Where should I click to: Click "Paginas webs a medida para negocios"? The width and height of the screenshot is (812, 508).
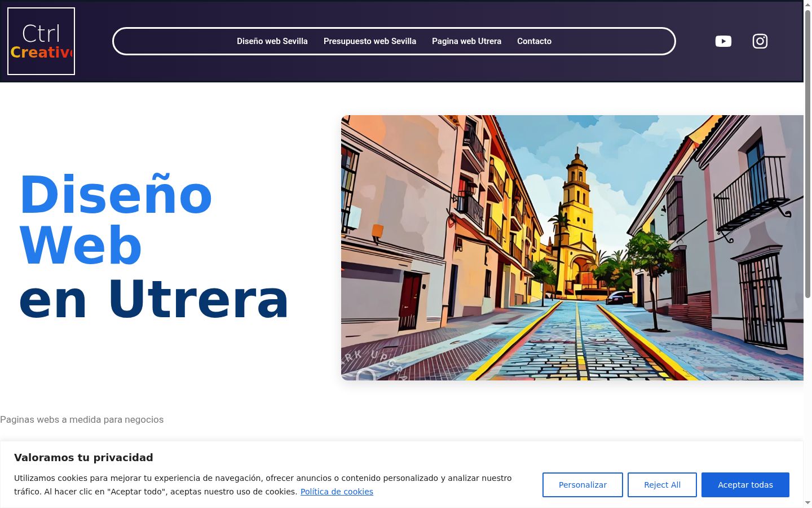(x=82, y=419)
